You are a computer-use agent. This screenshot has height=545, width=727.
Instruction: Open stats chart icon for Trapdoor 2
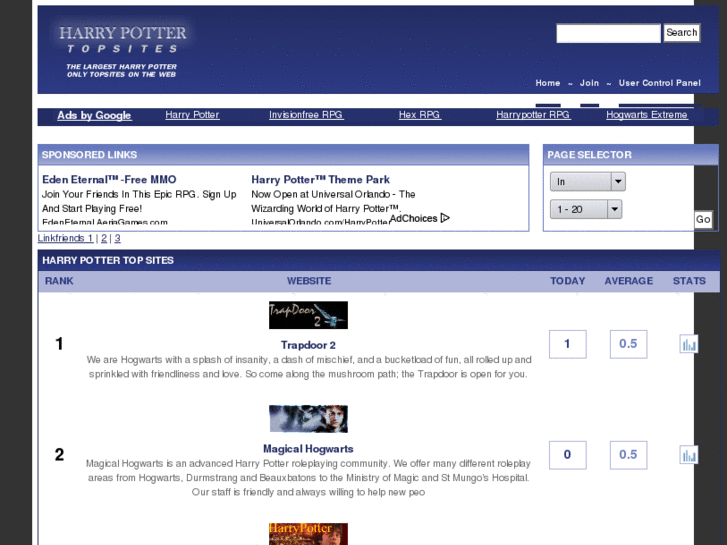[x=689, y=344]
